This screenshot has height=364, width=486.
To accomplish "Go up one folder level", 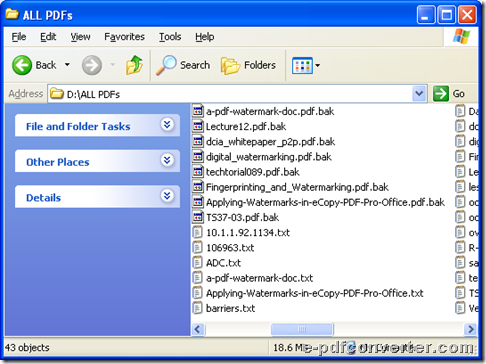I will pos(134,65).
